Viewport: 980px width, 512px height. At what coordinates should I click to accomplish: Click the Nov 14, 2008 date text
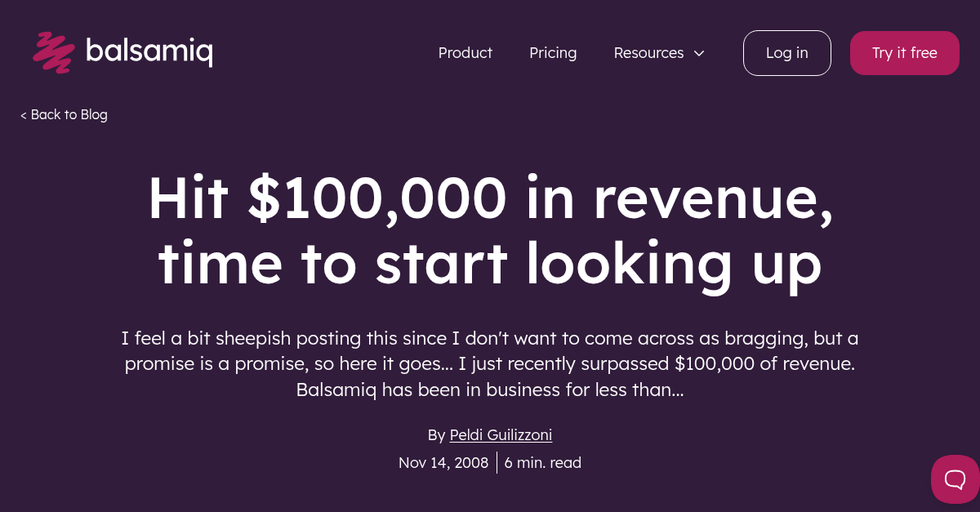(443, 462)
